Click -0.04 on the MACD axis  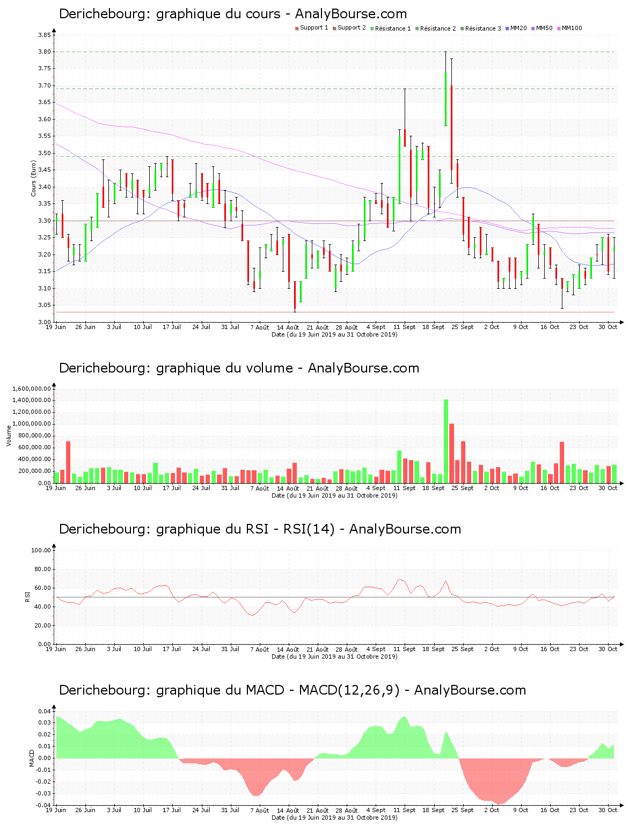coord(43,805)
